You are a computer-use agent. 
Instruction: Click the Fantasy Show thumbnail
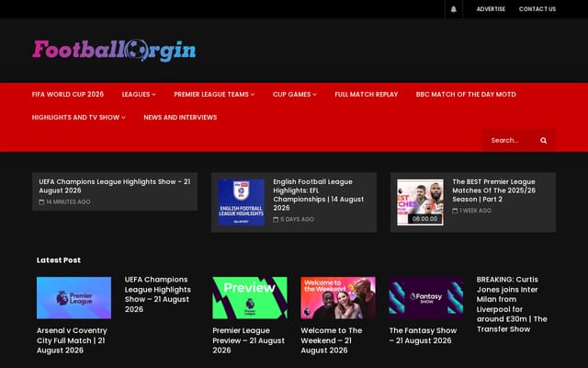click(x=426, y=298)
